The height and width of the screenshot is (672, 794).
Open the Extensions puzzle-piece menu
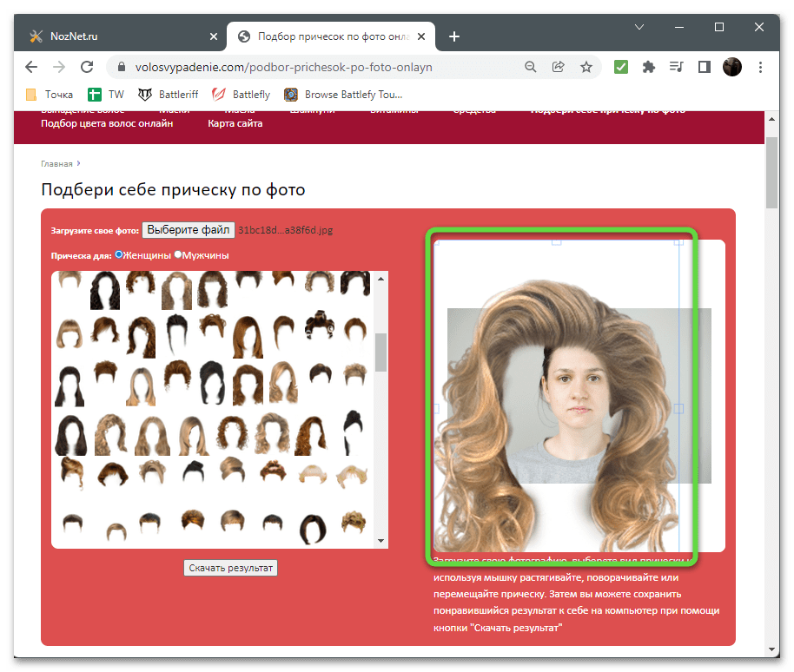(x=648, y=67)
